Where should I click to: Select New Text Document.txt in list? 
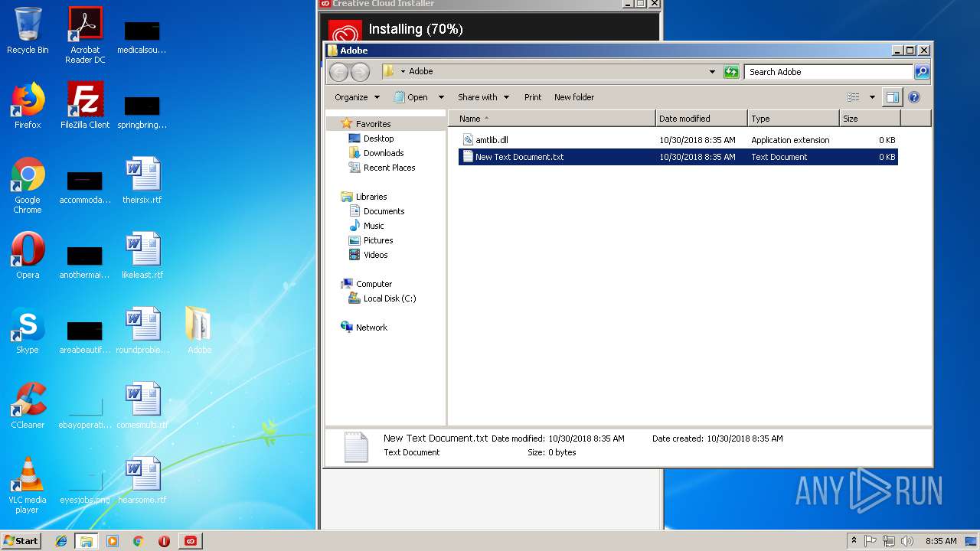point(678,157)
